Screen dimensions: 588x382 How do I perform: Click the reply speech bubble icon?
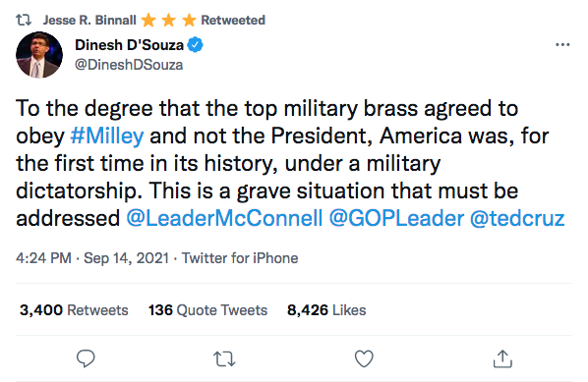coord(86,358)
